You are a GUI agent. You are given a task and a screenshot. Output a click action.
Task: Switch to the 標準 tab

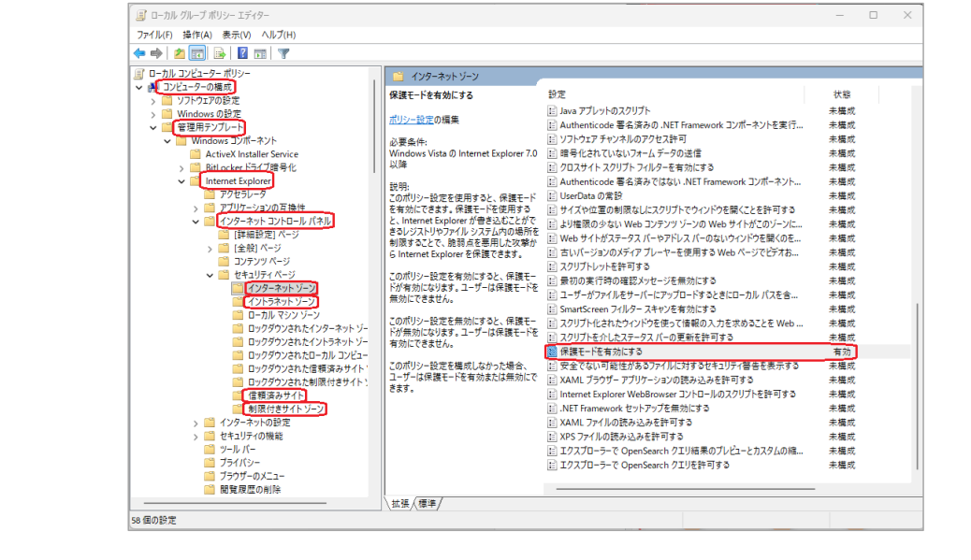pyautogui.click(x=427, y=501)
